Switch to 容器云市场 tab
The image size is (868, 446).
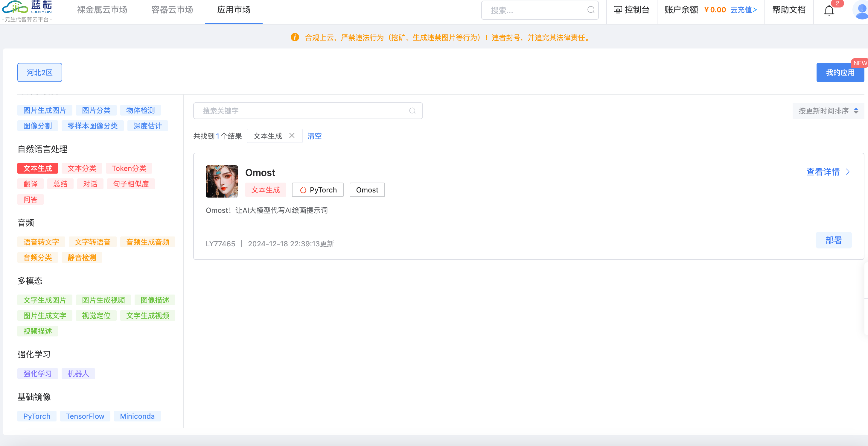point(172,10)
